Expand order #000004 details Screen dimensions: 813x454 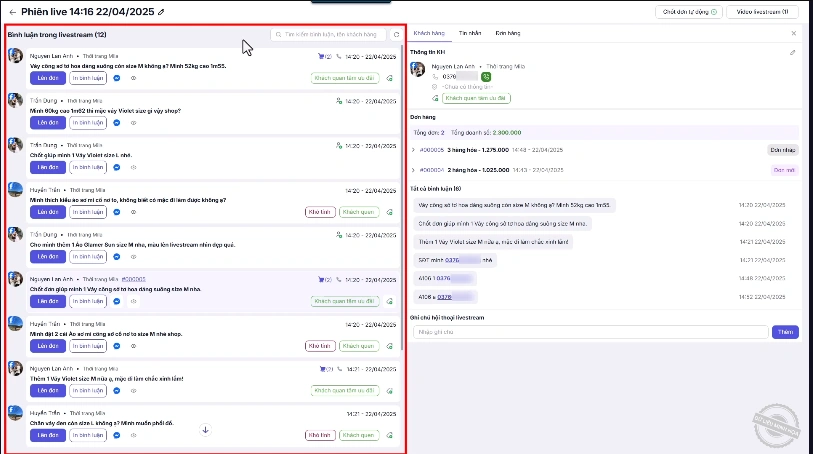point(413,170)
